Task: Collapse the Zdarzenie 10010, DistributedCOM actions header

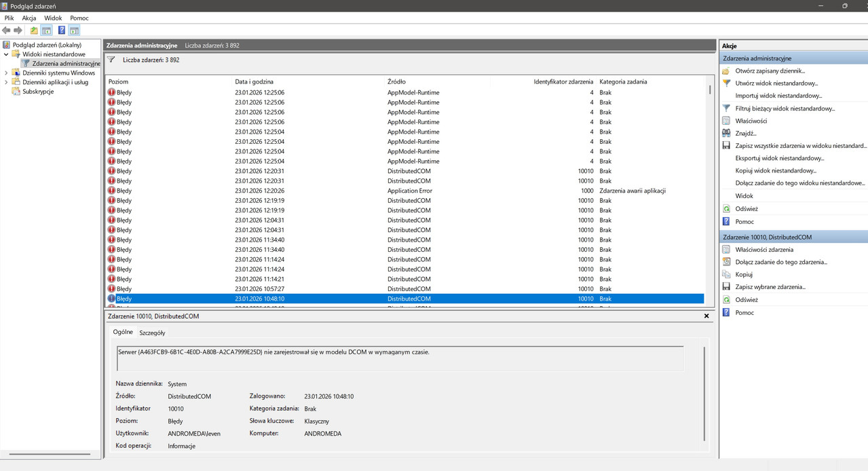Action: pos(793,237)
